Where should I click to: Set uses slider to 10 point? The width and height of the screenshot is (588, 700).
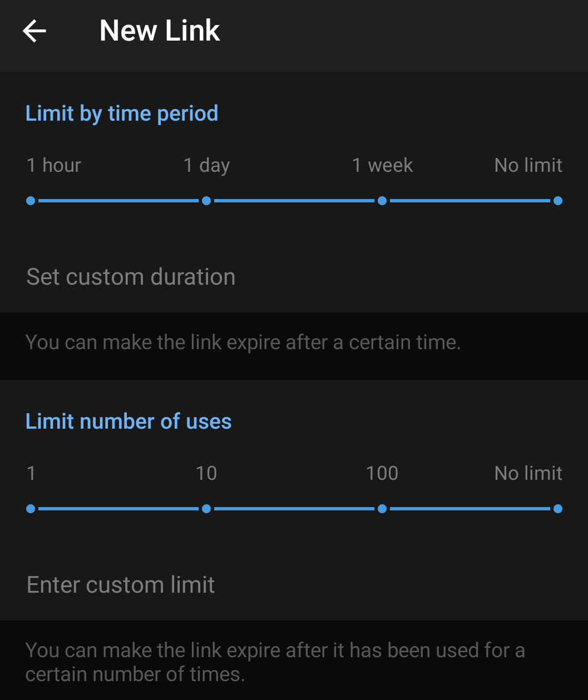206,509
